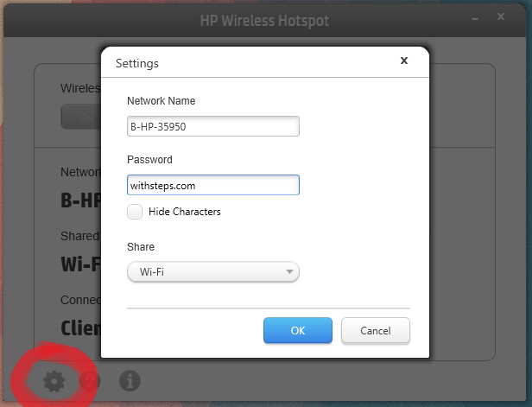532x407 pixels.
Task: Minimize the HP Wireless Hotspot window
Action: pos(475,19)
